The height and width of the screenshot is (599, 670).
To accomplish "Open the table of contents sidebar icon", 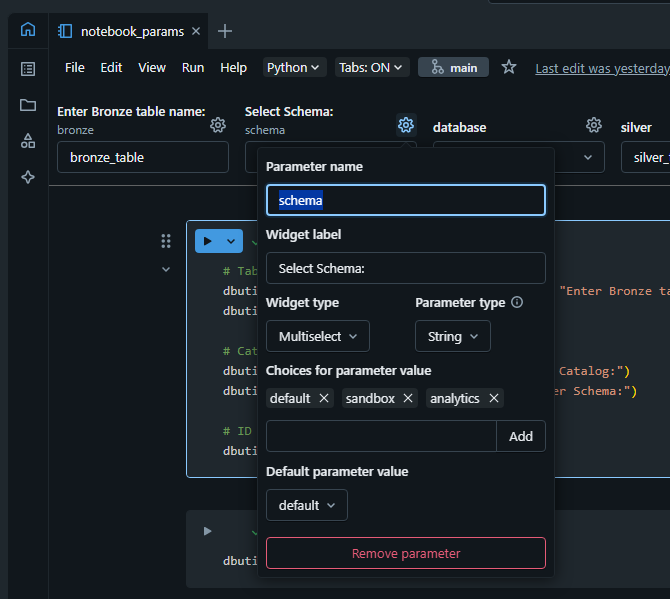I will pyautogui.click(x=28, y=69).
